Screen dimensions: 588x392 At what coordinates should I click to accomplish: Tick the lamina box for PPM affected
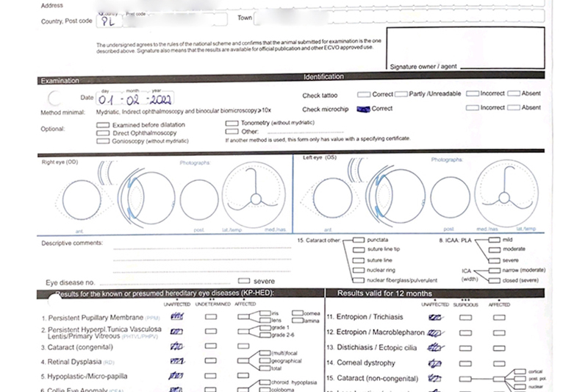coord(298,321)
